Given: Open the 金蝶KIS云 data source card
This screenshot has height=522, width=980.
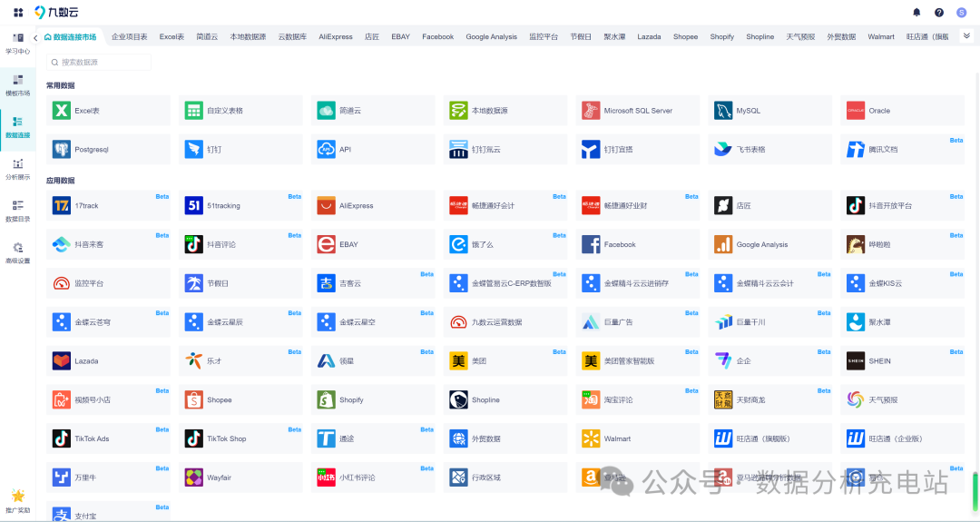Looking at the screenshot, I should point(902,283).
